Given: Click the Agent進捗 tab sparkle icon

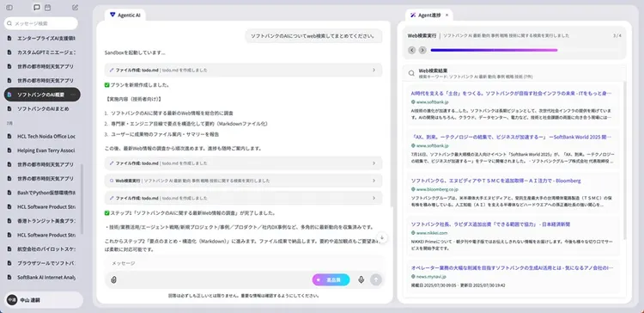Looking at the screenshot, I should [x=413, y=15].
